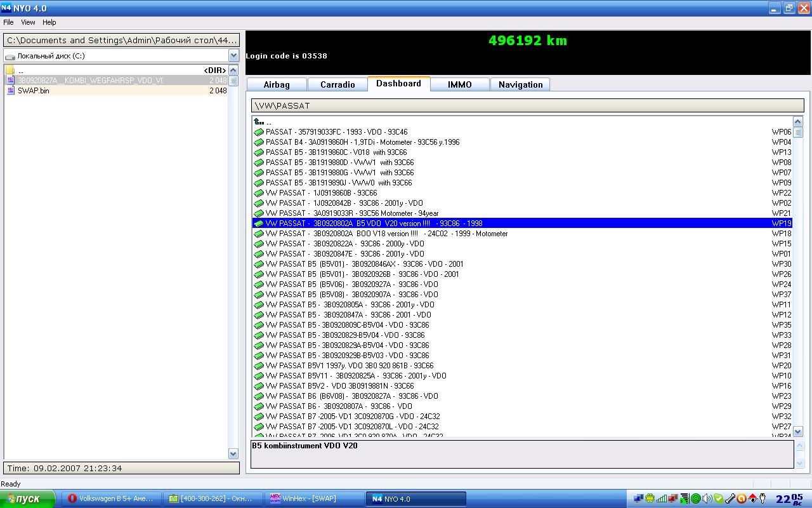Click chip icon for VW PASSAT 3B0920847E
The height and width of the screenshot is (508, 812).
(x=259, y=254)
